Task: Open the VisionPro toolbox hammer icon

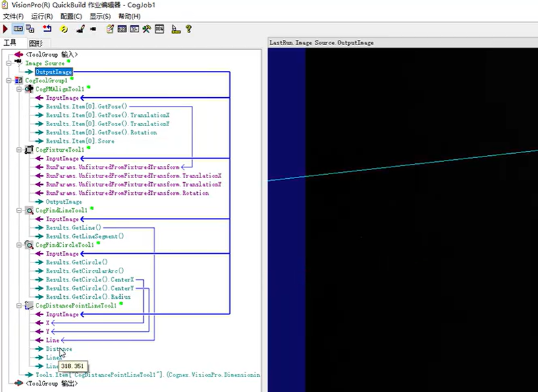Action: coord(146,29)
